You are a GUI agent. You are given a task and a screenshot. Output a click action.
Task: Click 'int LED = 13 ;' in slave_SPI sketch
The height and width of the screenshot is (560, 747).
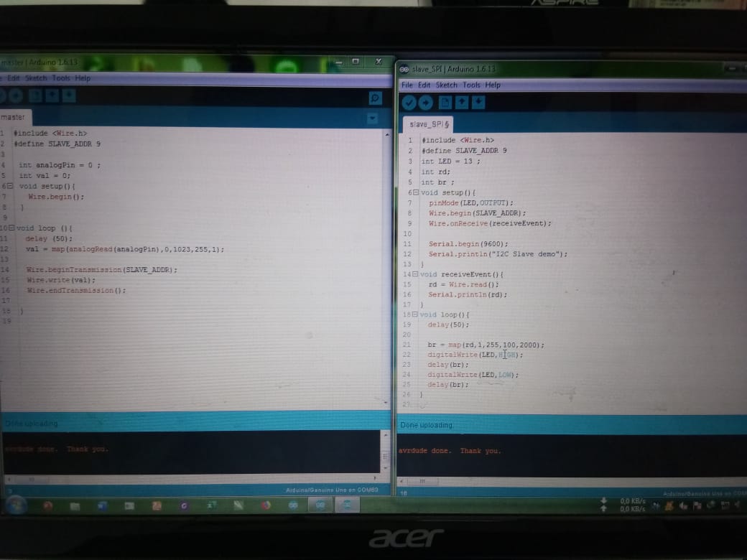pyautogui.click(x=450, y=162)
